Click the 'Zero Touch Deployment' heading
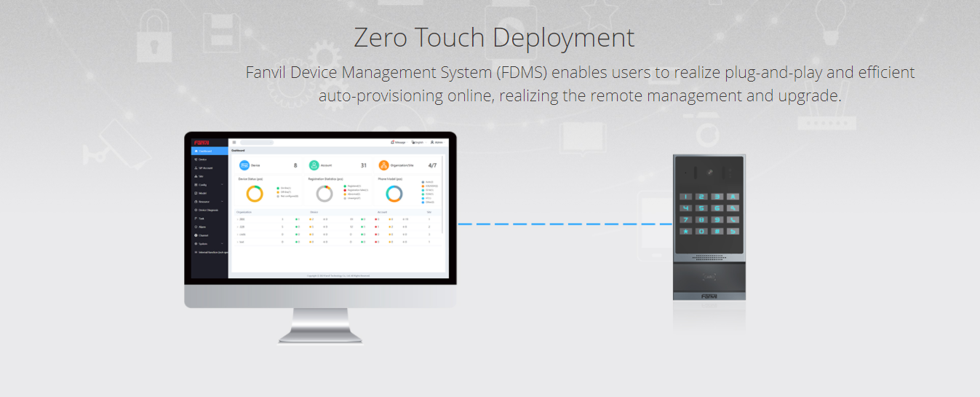The image size is (980, 397). coord(494,38)
